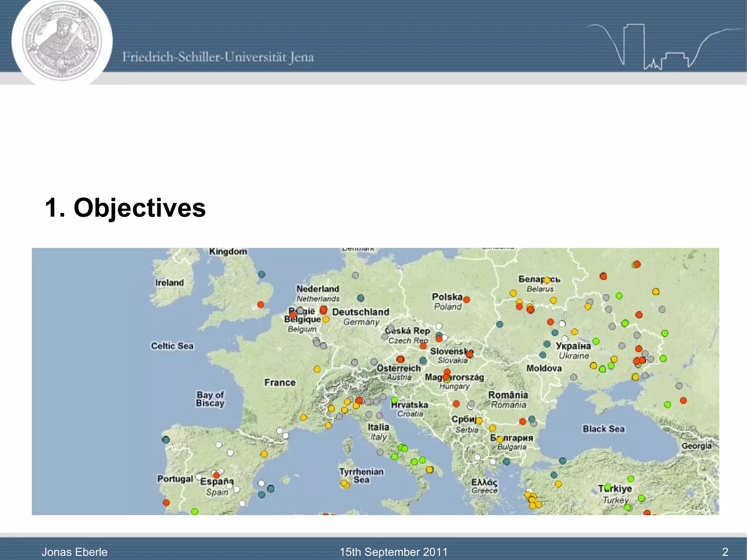Image resolution: width=747 pixels, height=560 pixels.
Task: Select the '1. Objectives' heading
Action: (125, 208)
